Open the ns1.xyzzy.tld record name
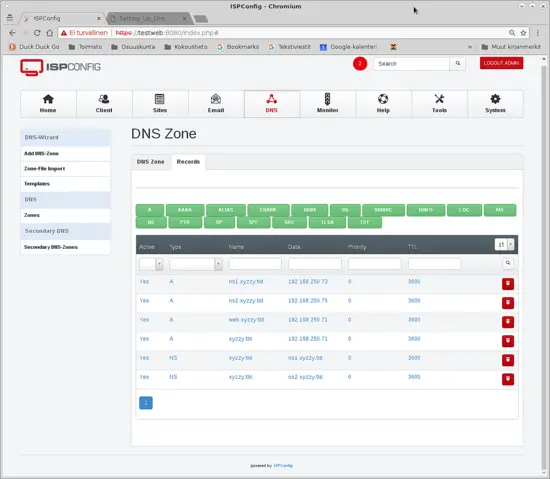This screenshot has width=550, height=479. click(x=246, y=282)
